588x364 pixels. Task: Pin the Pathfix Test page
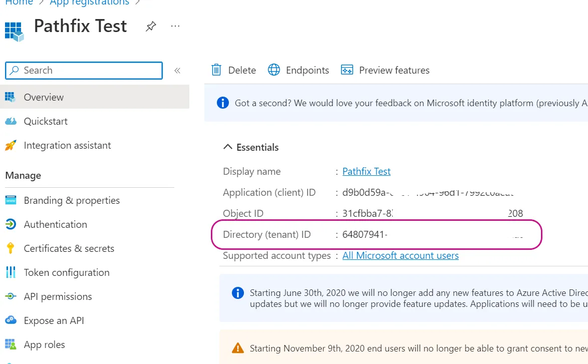point(151,26)
